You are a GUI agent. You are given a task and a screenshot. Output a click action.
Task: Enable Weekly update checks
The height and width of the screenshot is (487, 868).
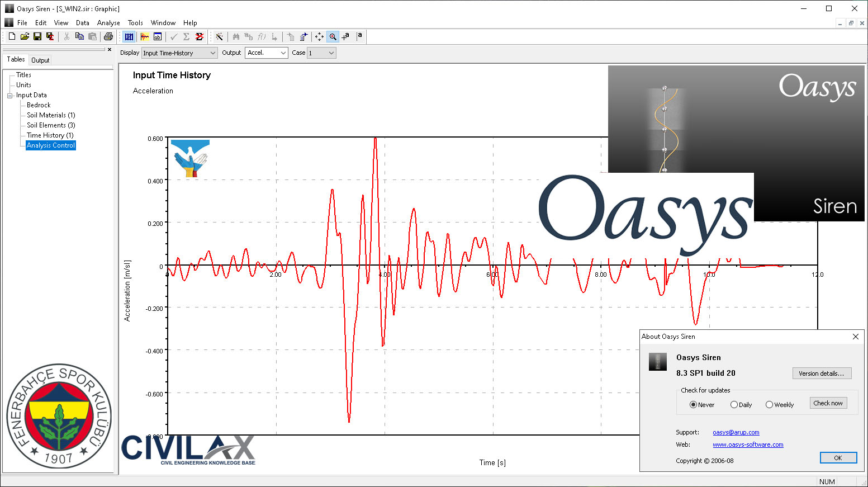(769, 404)
